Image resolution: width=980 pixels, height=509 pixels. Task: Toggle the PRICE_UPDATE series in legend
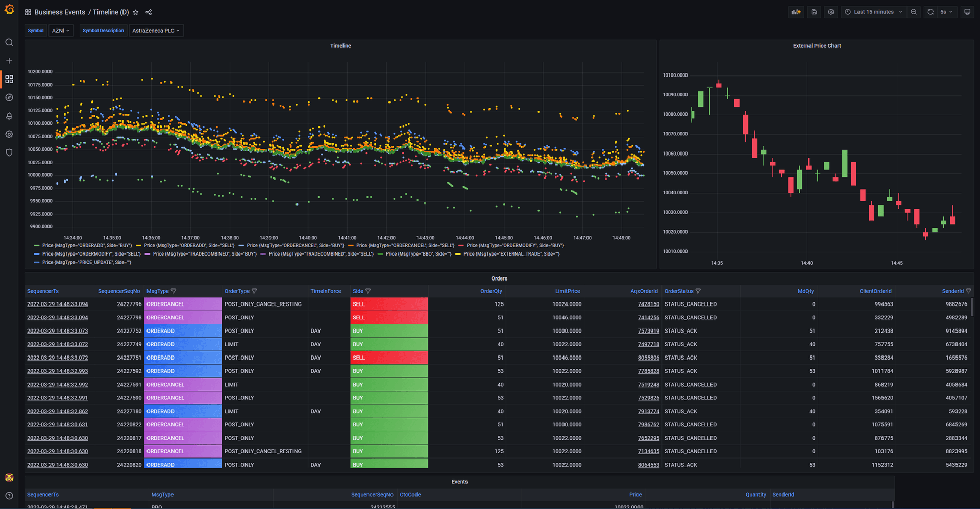[86, 262]
